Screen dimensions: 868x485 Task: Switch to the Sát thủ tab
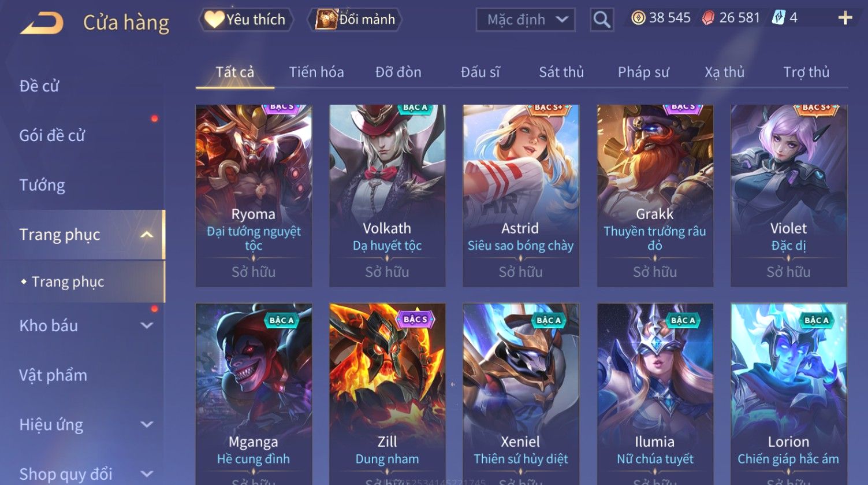(561, 72)
